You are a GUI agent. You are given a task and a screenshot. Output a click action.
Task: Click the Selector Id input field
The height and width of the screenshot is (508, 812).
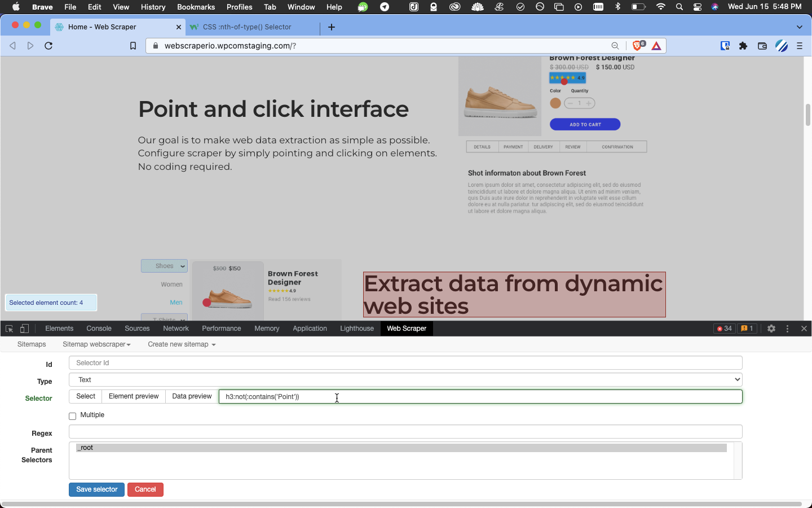point(405,363)
